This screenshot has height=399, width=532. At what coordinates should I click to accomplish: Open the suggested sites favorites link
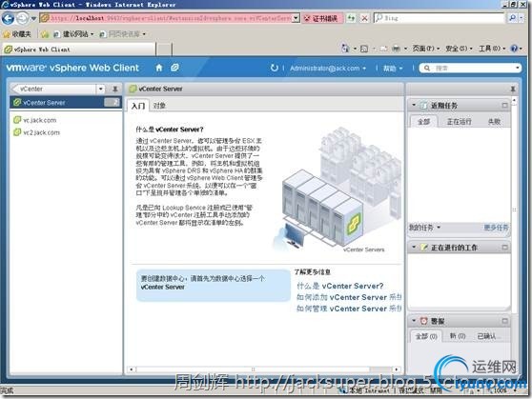(73, 34)
